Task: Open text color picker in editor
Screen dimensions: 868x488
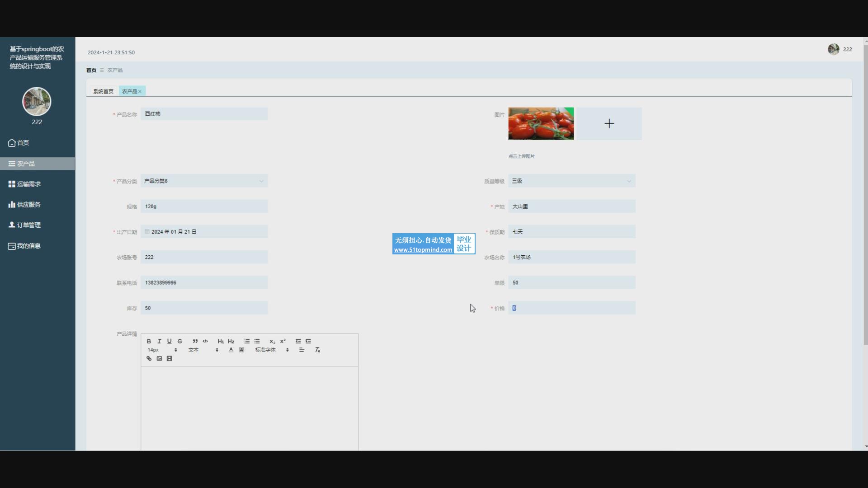Action: [231, 350]
